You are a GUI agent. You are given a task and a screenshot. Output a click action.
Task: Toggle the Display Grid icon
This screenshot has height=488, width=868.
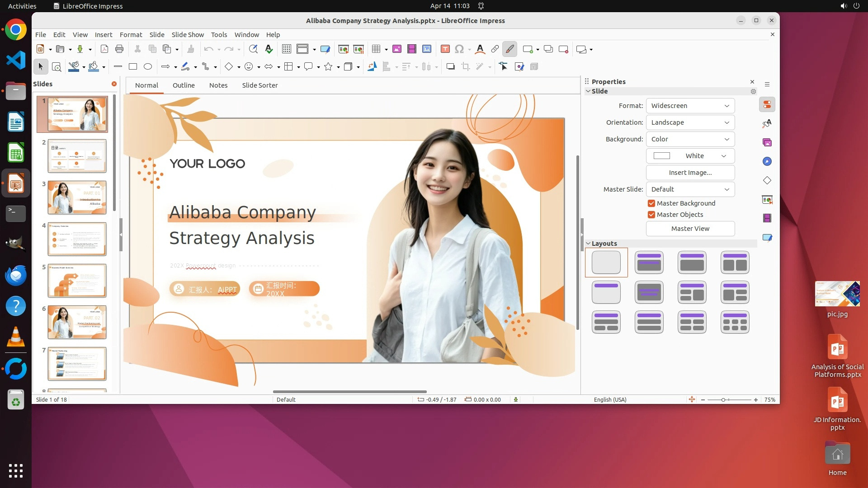coord(286,49)
